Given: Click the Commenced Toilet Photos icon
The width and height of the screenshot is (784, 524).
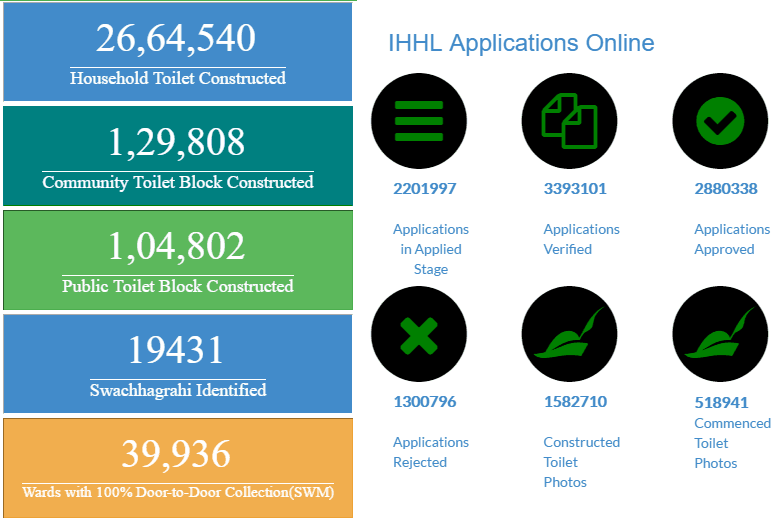Looking at the screenshot, I should coord(720,335).
